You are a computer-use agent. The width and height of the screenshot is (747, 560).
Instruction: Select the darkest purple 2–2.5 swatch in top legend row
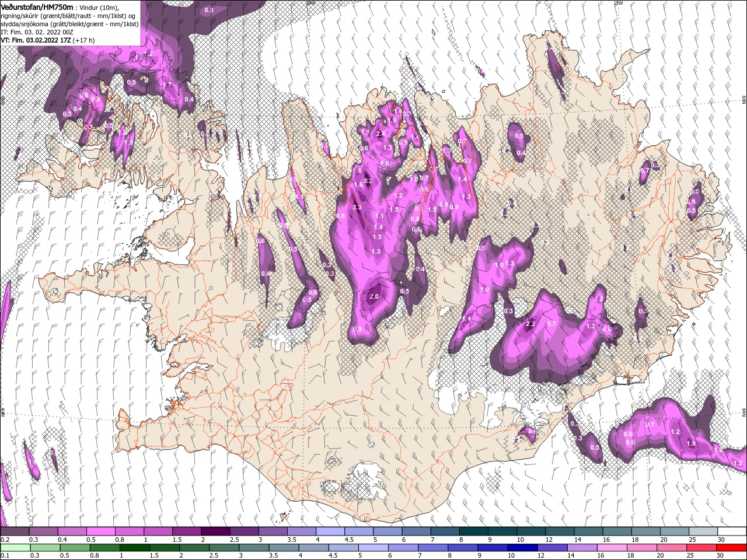point(215,531)
